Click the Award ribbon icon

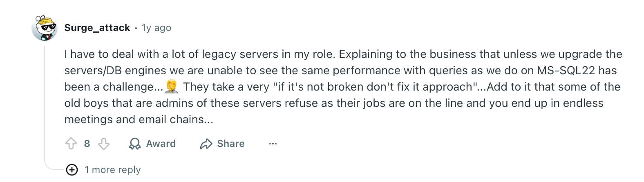tap(134, 144)
